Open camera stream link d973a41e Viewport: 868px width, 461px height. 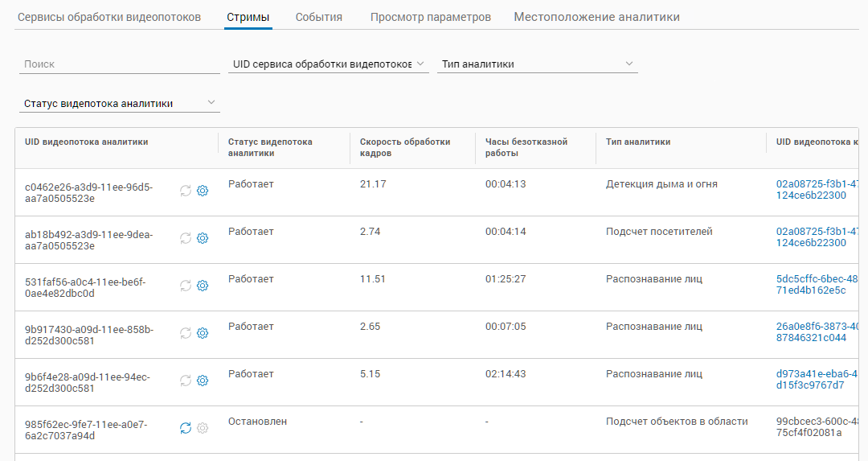812,380
